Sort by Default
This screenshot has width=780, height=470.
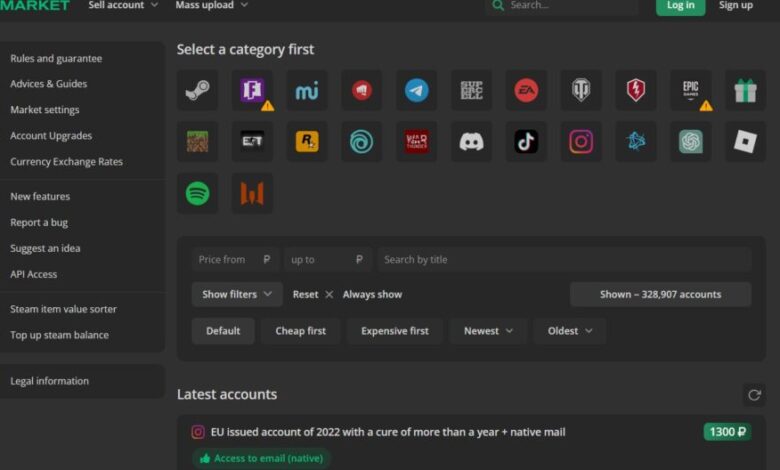coord(223,331)
